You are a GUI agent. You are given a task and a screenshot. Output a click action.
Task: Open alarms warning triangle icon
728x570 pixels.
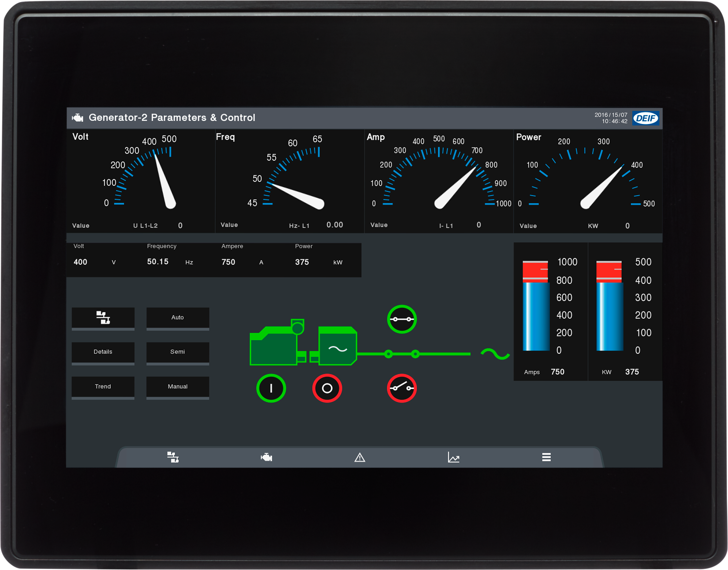360,457
